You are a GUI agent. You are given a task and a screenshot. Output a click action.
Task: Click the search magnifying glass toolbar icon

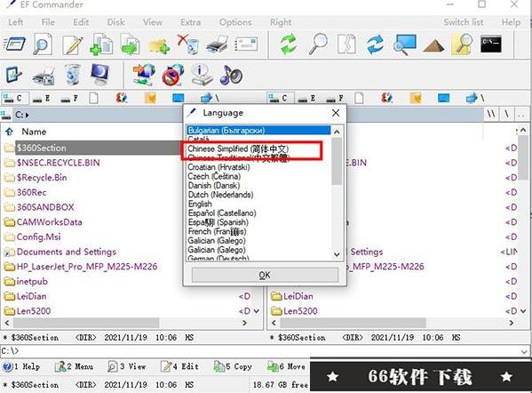(x=318, y=44)
